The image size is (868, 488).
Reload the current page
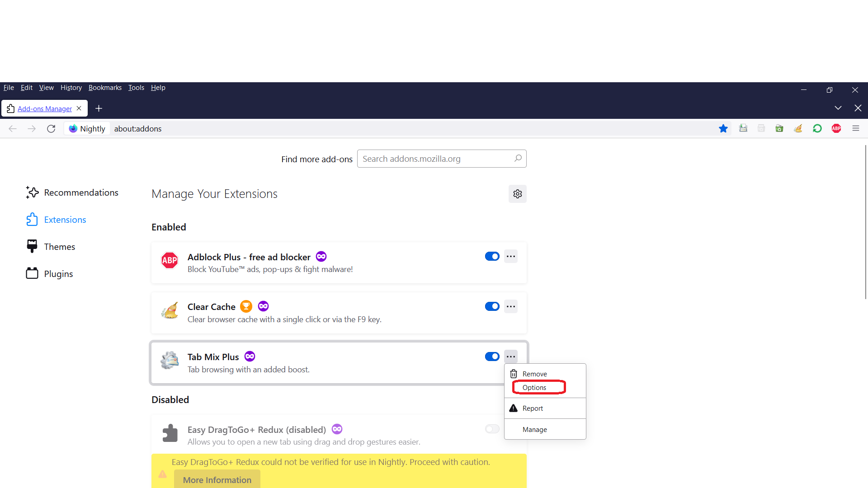(x=51, y=129)
